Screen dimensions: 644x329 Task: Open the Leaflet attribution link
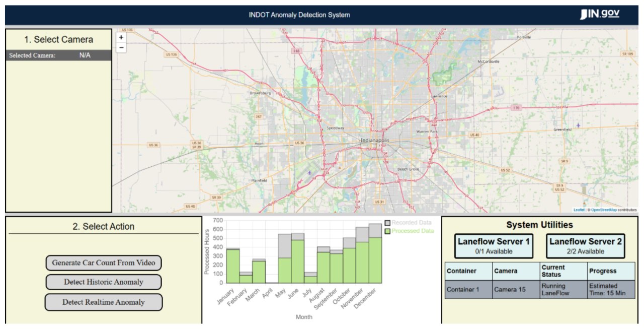pyautogui.click(x=579, y=210)
